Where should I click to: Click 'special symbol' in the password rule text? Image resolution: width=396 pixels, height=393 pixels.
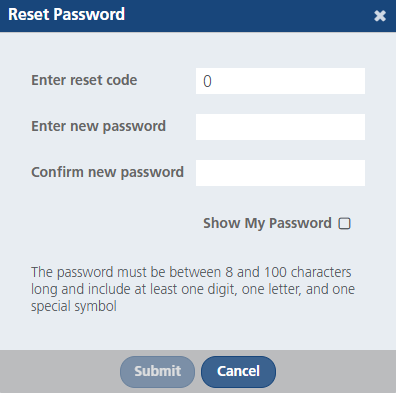coord(74,306)
